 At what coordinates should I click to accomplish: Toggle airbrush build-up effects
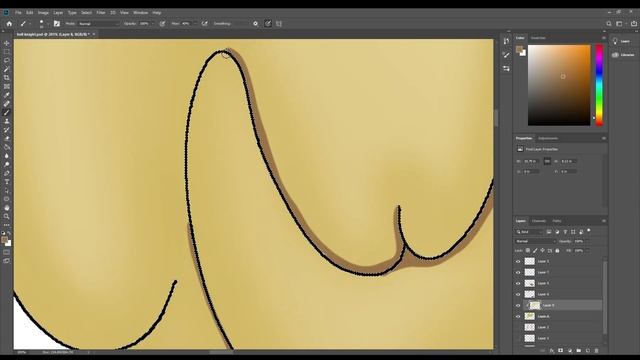coord(204,24)
